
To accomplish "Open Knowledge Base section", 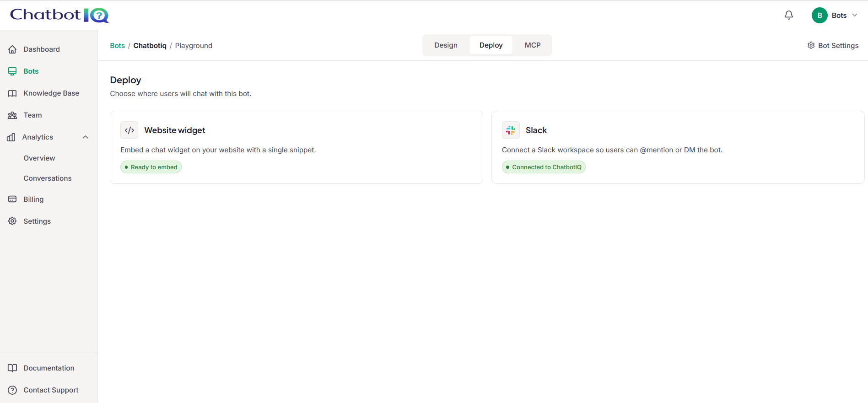I will (51, 93).
